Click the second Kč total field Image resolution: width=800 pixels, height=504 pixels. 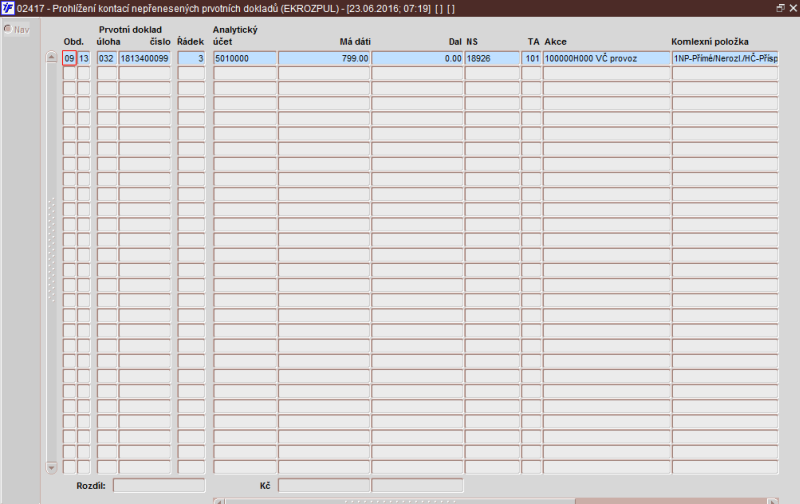click(x=417, y=485)
